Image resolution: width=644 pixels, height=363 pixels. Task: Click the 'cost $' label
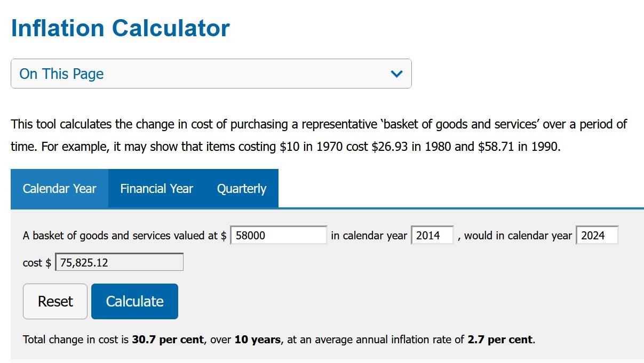coord(37,263)
